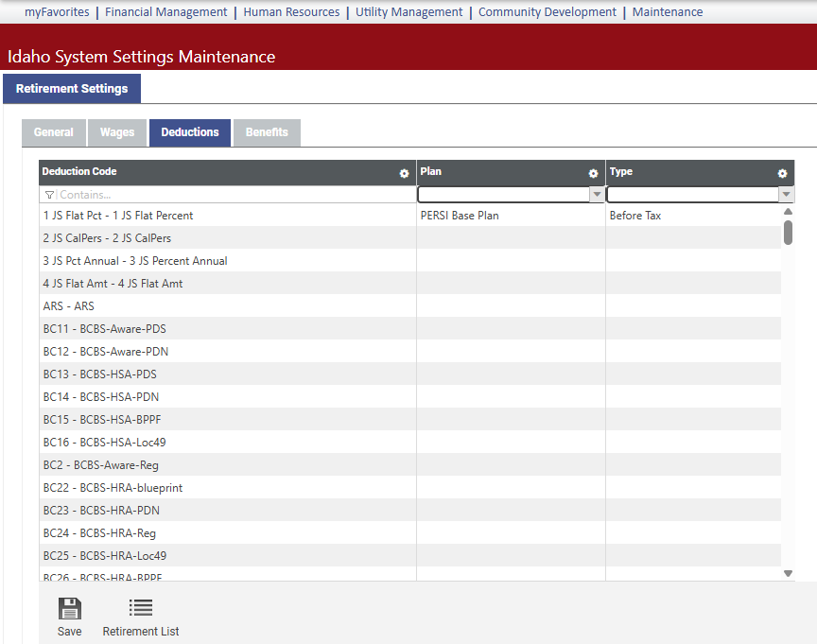Open Deduction Code column settings gear
817x644 pixels.
tap(404, 173)
